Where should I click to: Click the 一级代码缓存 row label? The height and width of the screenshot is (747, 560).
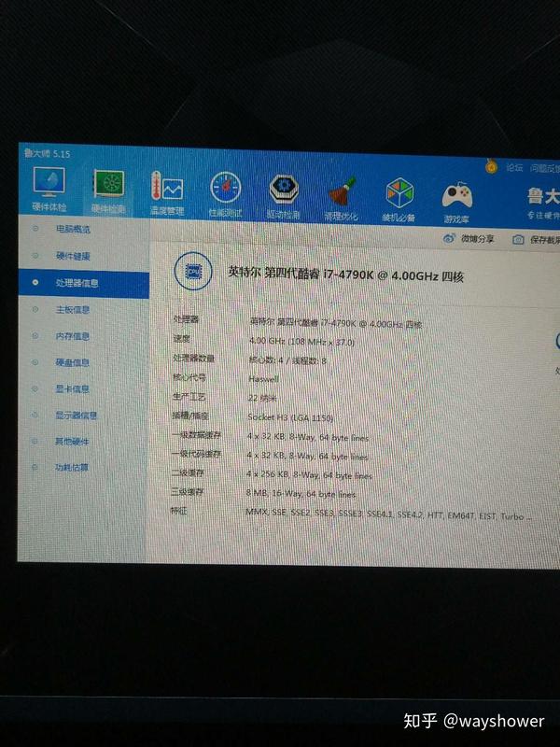coord(197,454)
